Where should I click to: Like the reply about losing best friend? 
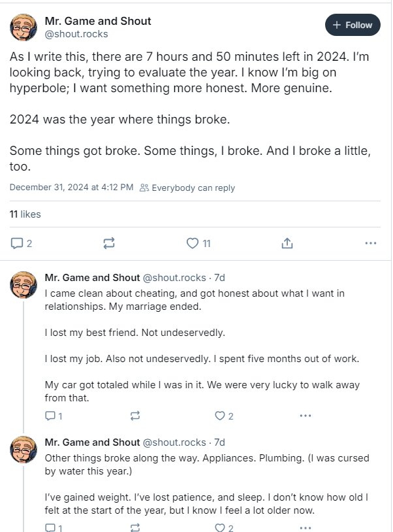click(220, 416)
